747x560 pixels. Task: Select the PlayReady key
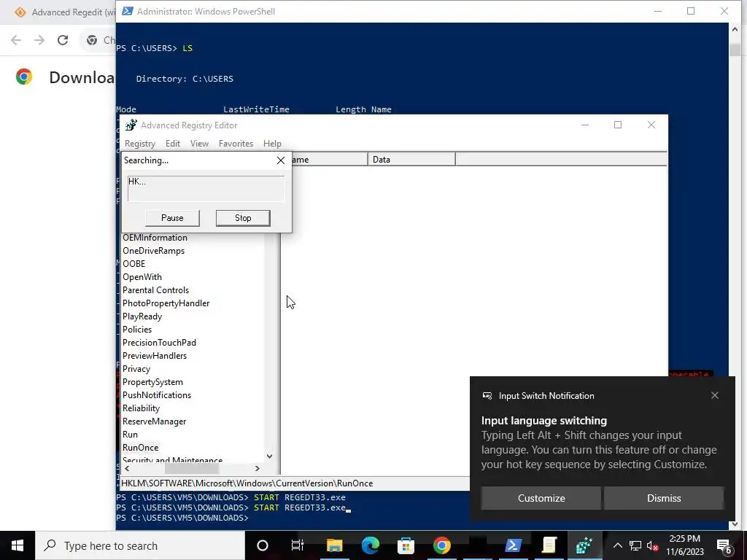[x=142, y=316]
